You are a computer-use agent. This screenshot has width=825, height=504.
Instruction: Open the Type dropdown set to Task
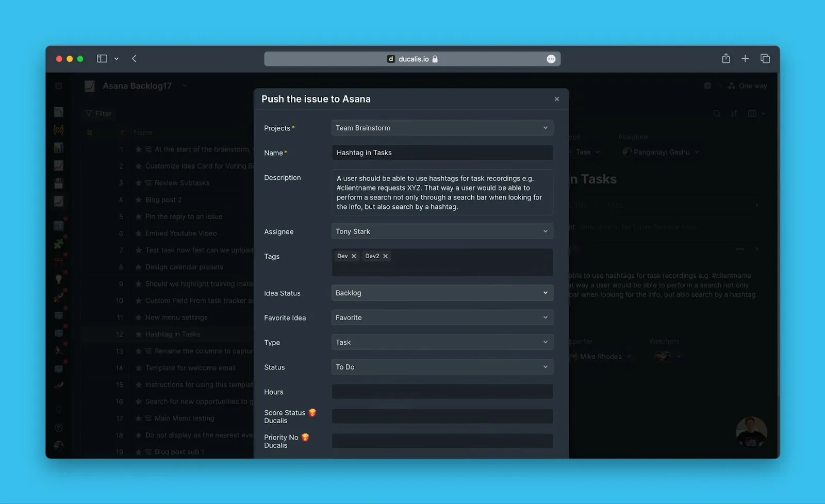coord(442,342)
